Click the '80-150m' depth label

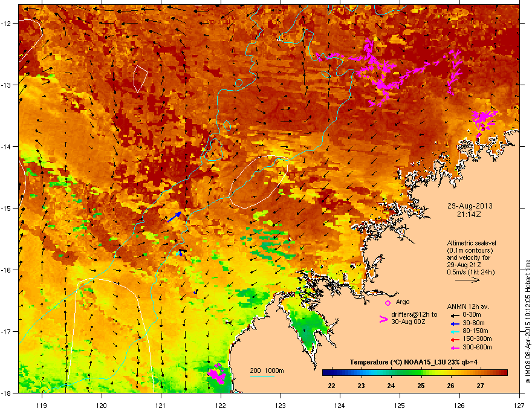coord(475,331)
